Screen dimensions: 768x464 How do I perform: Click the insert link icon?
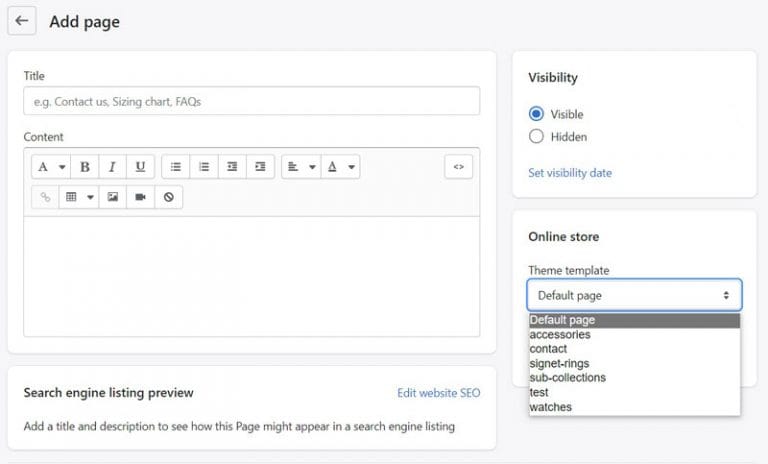45,197
